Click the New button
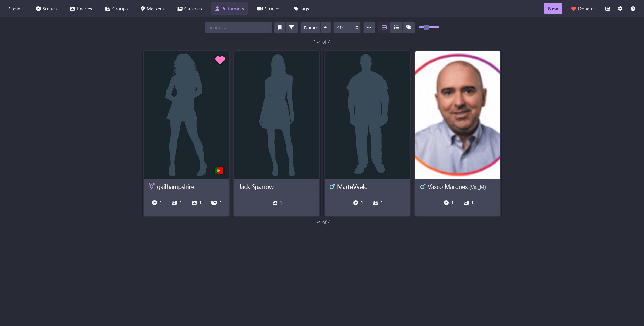 pyautogui.click(x=553, y=9)
